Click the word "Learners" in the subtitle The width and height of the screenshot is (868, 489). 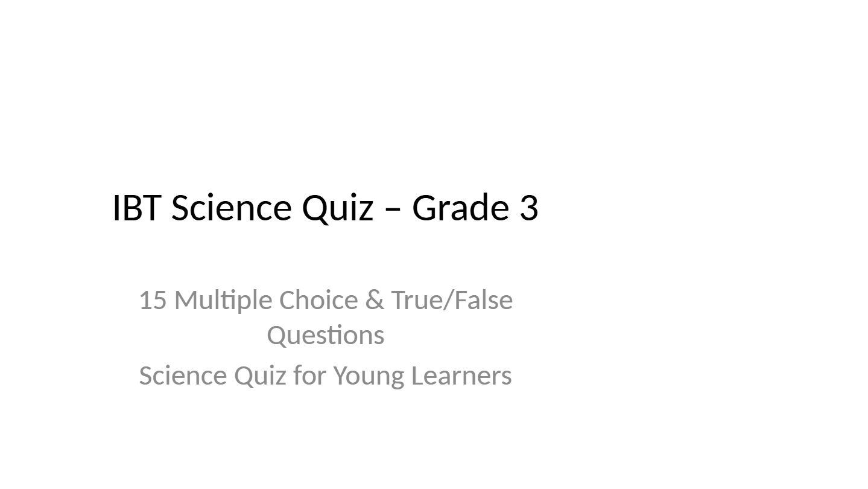coord(461,376)
